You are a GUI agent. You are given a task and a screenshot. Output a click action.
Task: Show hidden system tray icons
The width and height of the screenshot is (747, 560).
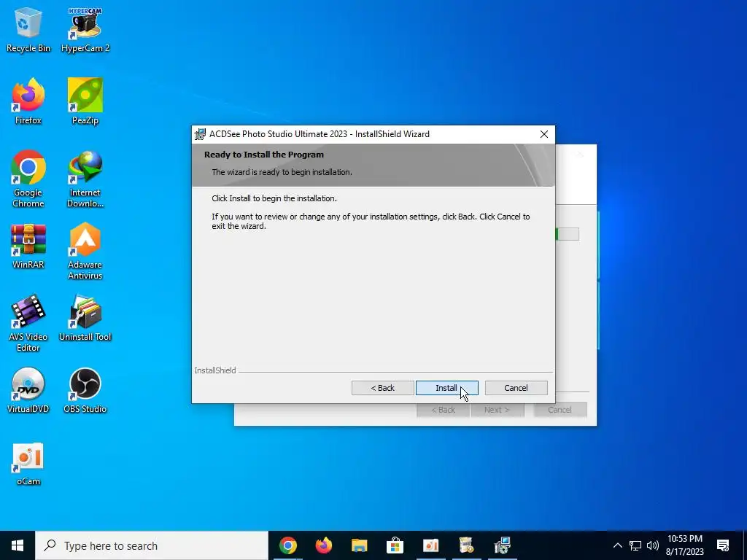617,545
